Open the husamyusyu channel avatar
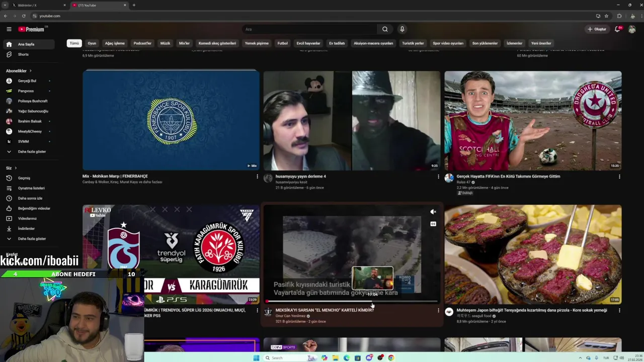This screenshot has width=644, height=362. click(x=268, y=178)
